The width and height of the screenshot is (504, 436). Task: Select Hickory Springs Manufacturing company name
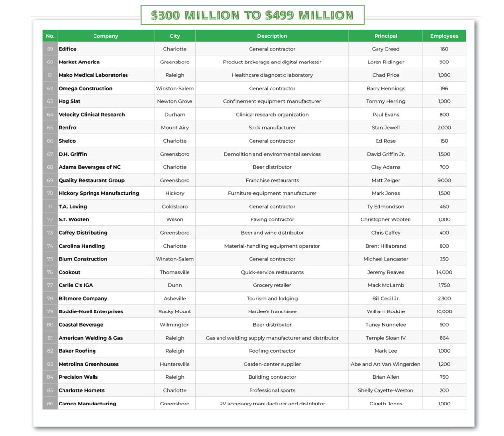pos(98,193)
